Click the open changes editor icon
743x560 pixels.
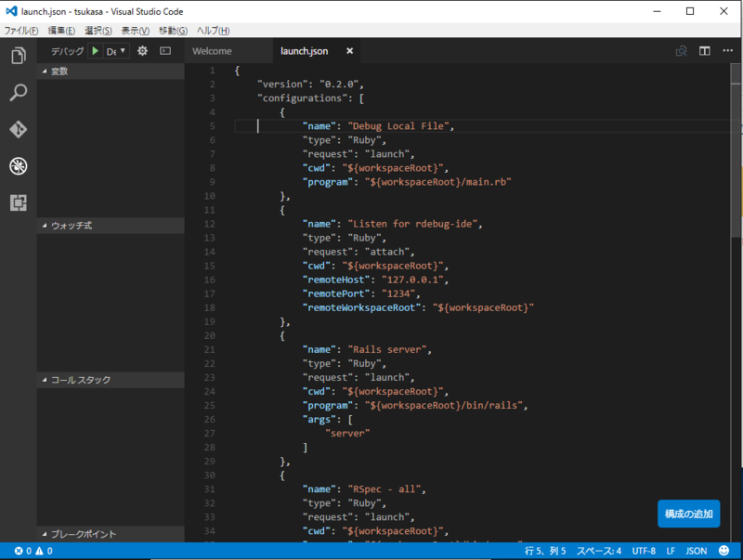click(x=682, y=51)
